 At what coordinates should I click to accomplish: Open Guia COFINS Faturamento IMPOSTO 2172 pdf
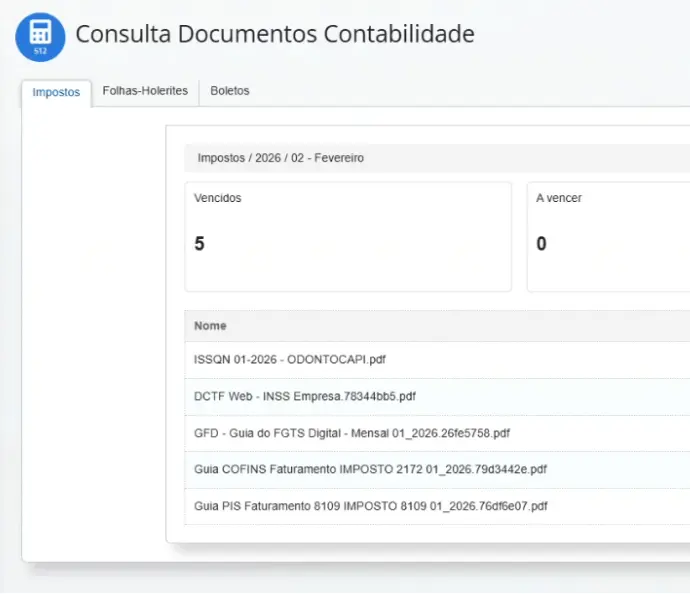coord(371,469)
